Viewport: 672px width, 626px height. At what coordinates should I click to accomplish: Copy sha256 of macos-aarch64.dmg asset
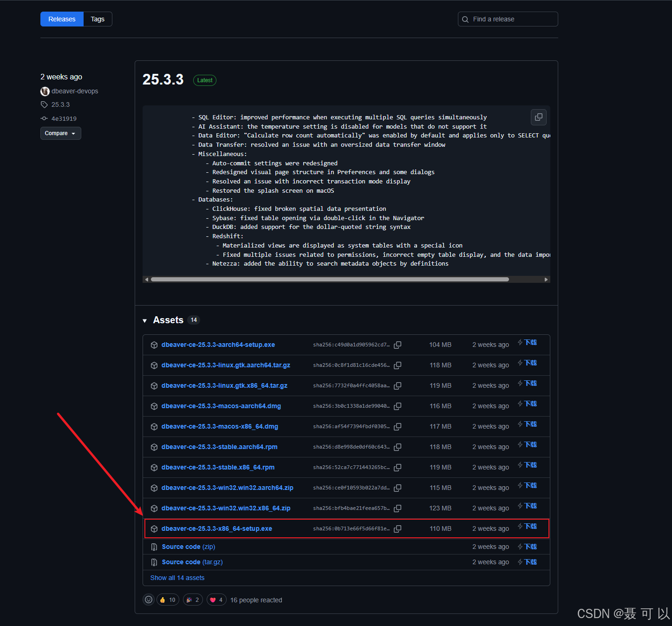click(398, 406)
